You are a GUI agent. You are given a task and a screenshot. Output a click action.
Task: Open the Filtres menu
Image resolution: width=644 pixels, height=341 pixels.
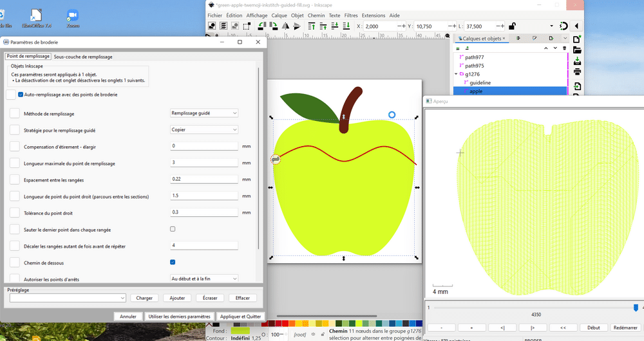(351, 15)
